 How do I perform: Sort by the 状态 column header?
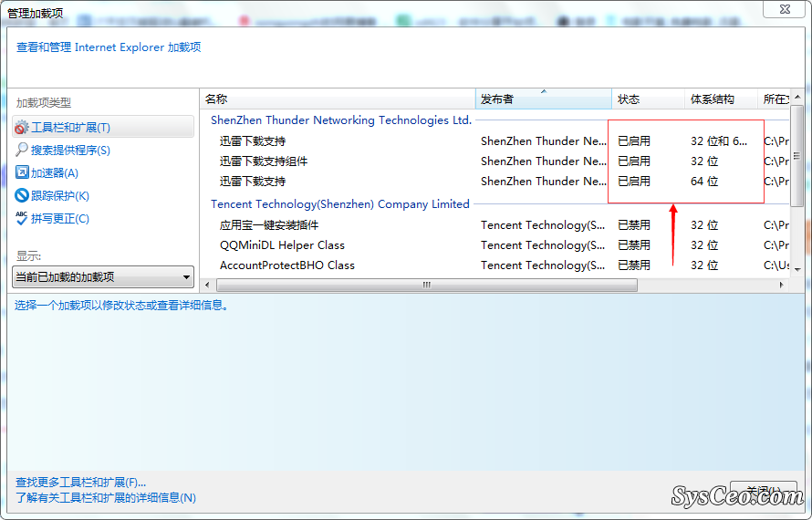(649, 99)
